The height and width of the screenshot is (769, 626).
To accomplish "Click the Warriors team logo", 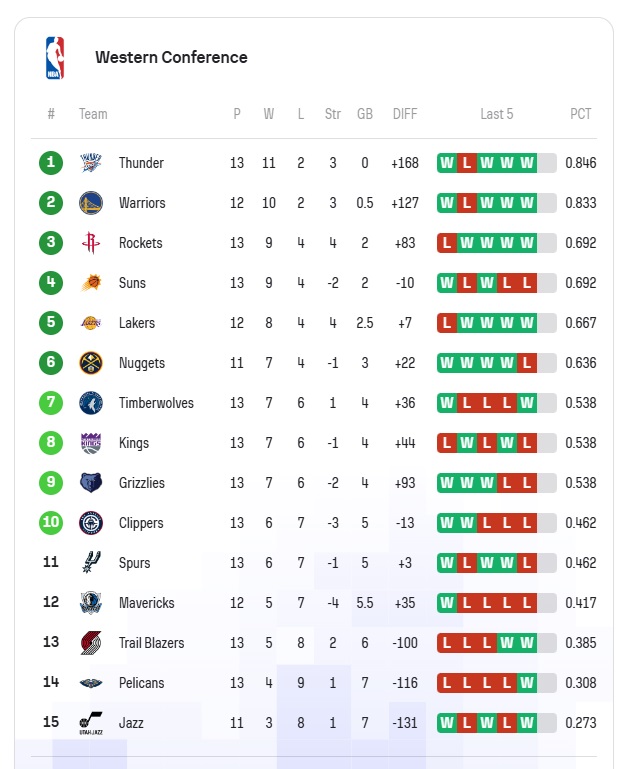I will tap(91, 203).
